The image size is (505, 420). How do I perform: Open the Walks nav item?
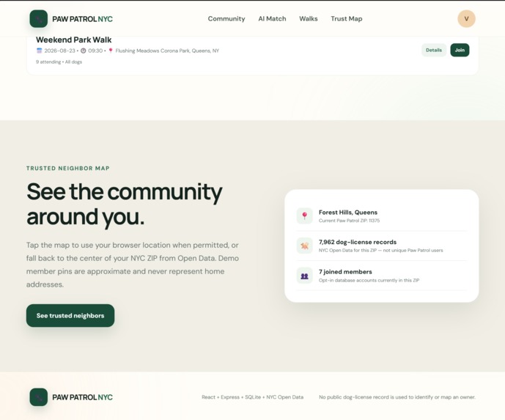309,18
